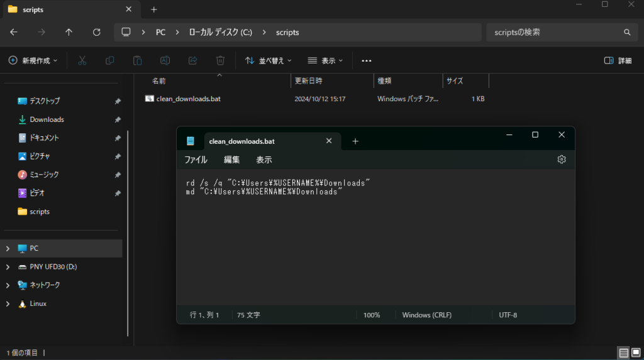The height and width of the screenshot is (360, 644).
Task: Add a new Notepad tab
Action: point(355,141)
